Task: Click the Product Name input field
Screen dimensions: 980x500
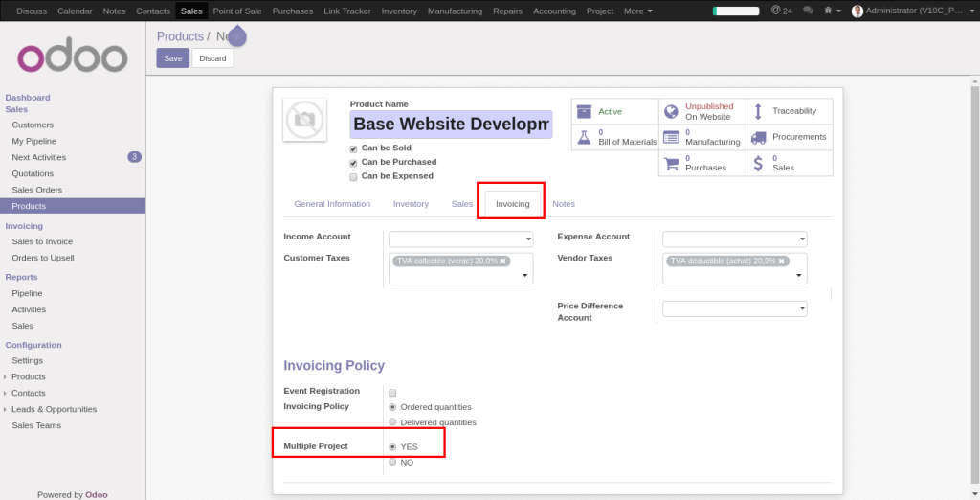Action: point(451,125)
